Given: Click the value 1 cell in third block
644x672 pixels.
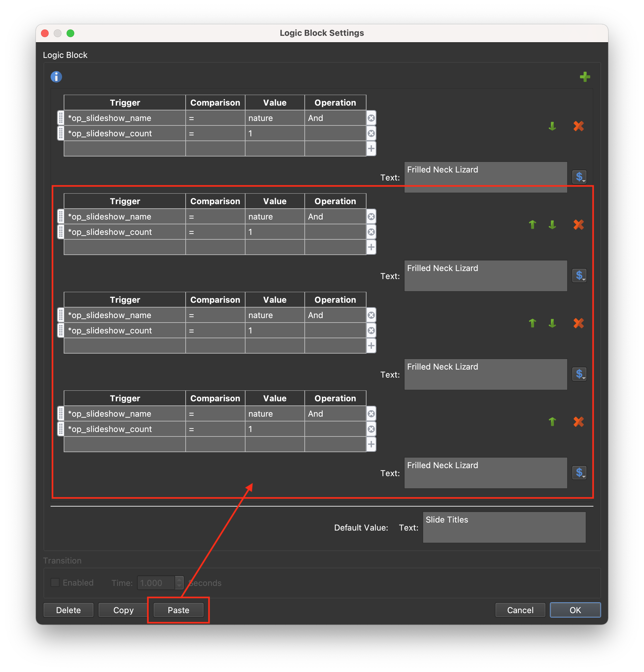Looking at the screenshot, I should click(275, 331).
